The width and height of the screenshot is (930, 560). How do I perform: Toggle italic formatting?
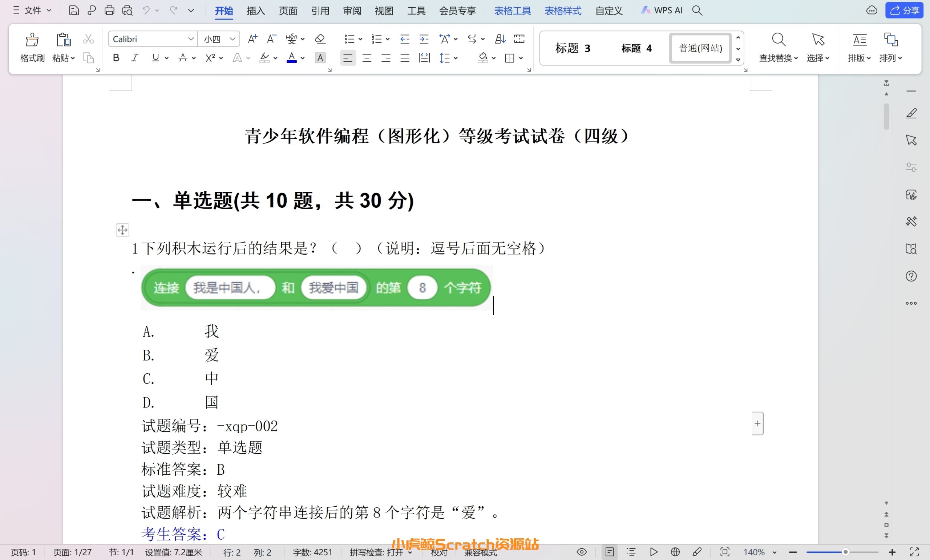click(135, 58)
